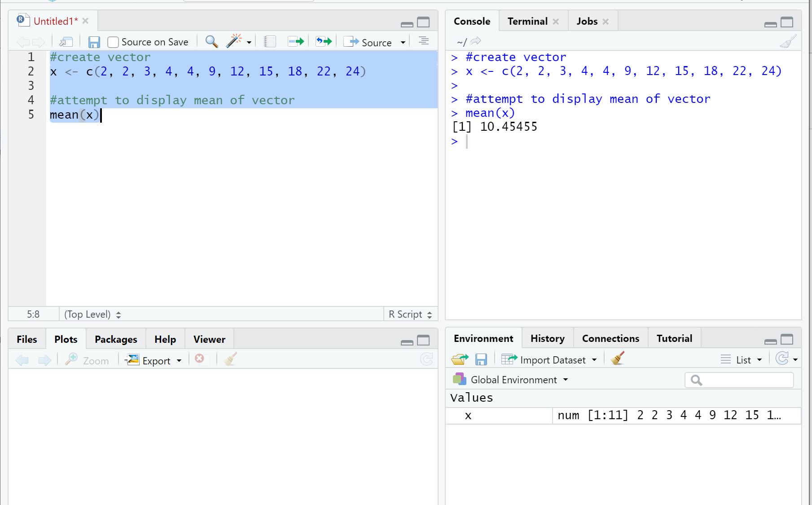The width and height of the screenshot is (812, 505).
Task: Refresh current plot icon
Action: (x=426, y=359)
